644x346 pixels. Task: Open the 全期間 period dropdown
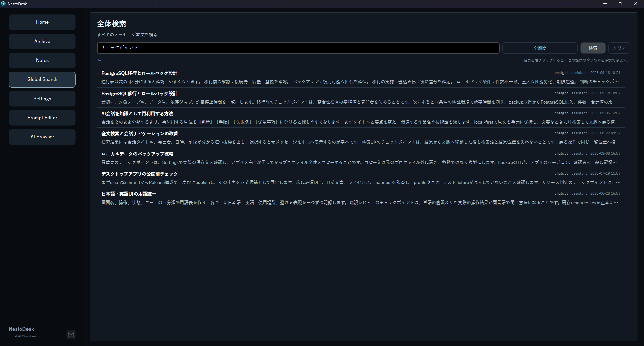tap(540, 48)
